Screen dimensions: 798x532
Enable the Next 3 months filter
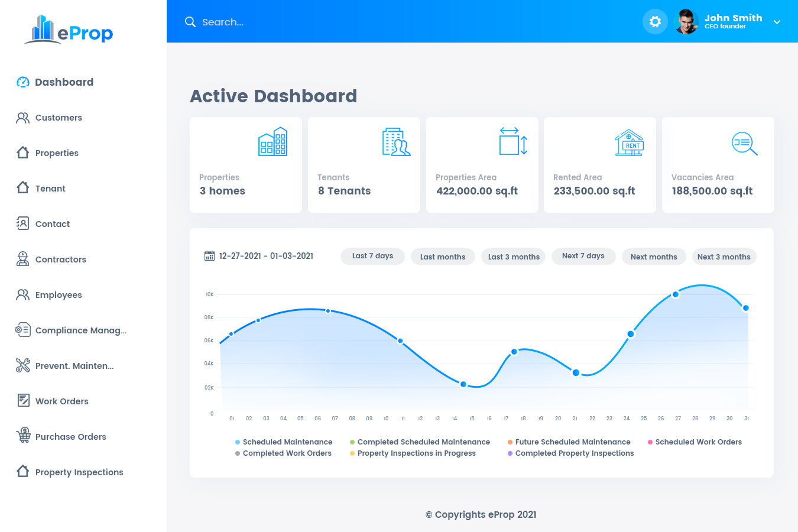click(x=724, y=257)
